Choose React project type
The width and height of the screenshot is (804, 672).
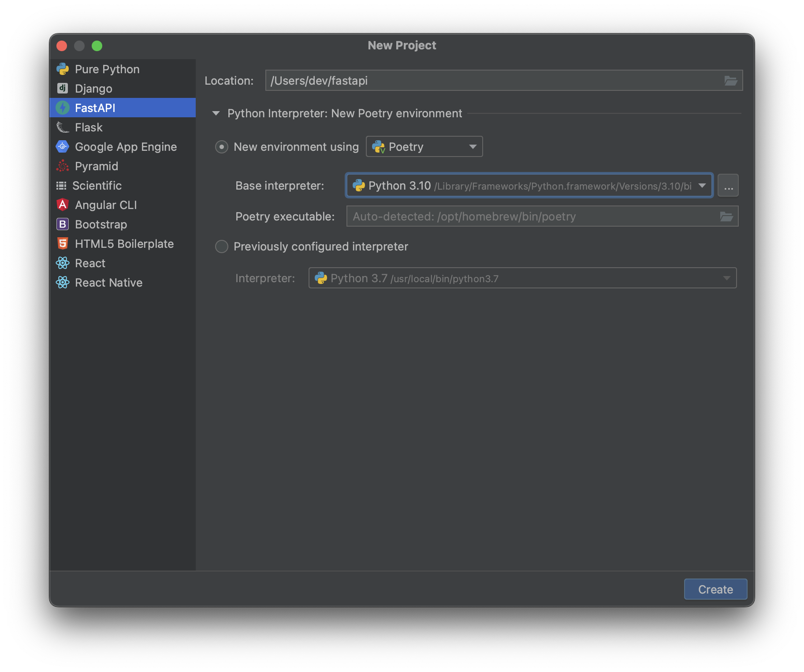(x=123, y=263)
